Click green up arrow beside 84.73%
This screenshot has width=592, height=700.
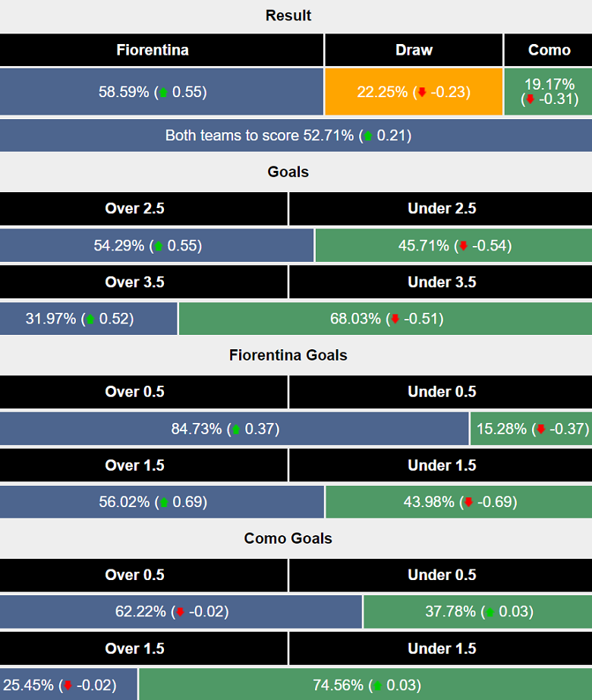click(x=236, y=430)
